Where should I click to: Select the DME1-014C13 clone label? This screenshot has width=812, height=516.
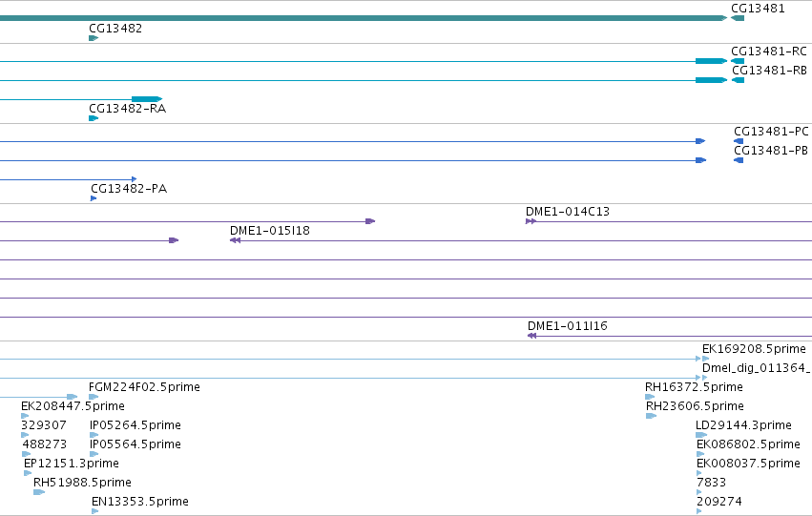[568, 212]
